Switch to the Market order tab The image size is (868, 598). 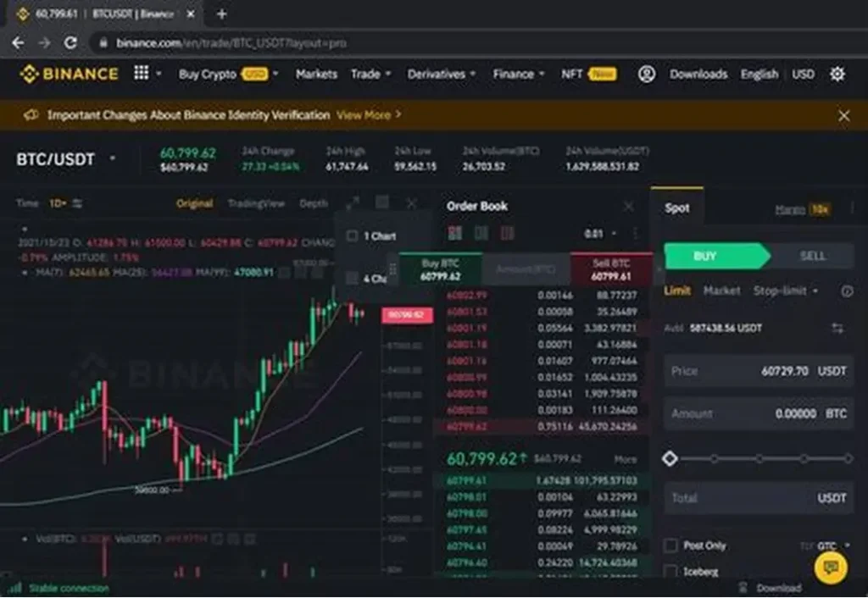coord(721,291)
